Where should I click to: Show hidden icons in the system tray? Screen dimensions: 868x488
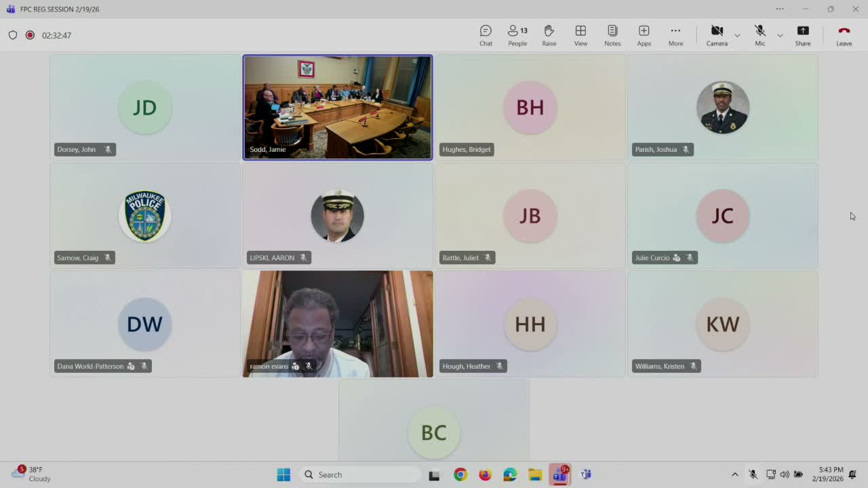tap(734, 474)
